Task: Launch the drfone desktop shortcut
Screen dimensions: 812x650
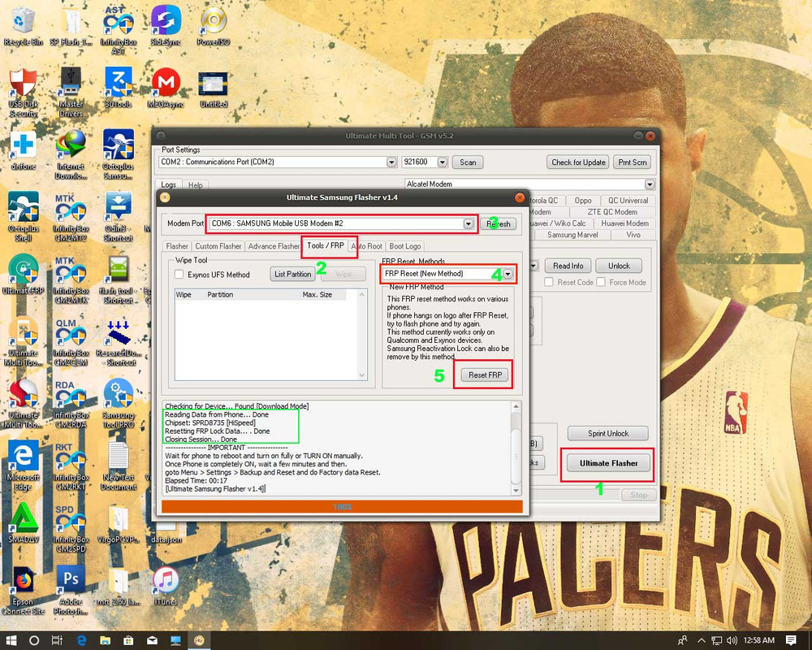Action: pos(23,150)
